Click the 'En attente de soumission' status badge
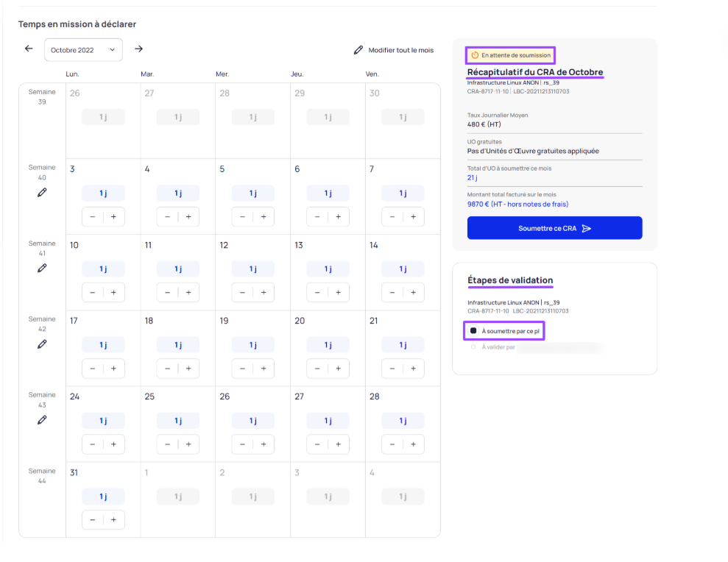The height and width of the screenshot is (562, 728). tap(511, 55)
